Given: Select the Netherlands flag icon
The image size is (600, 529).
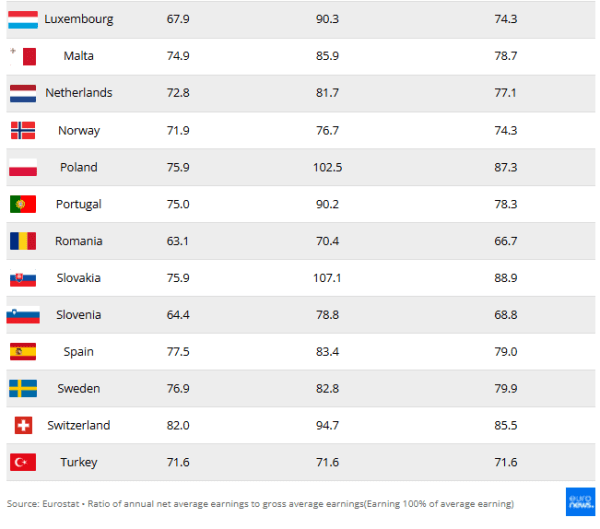Looking at the screenshot, I should pos(23,93).
